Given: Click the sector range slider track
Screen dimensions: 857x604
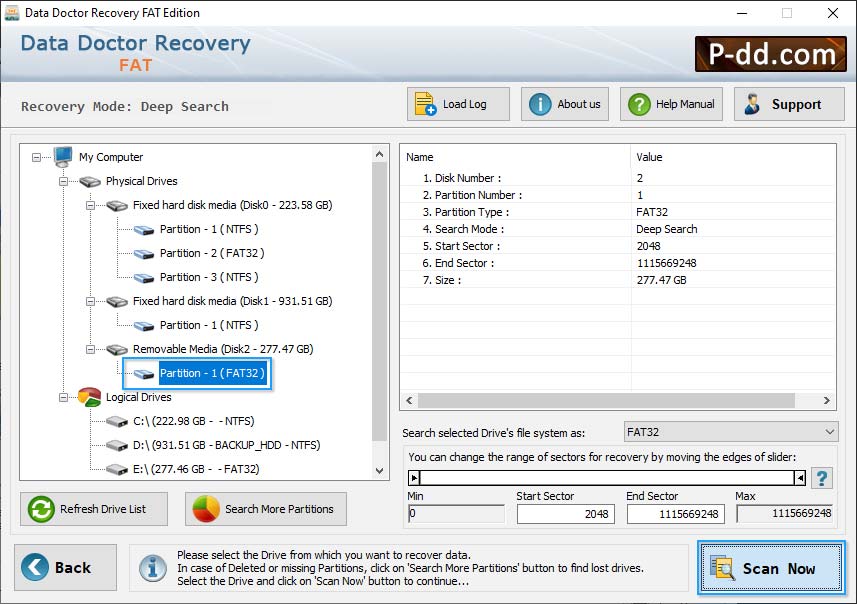Looking at the screenshot, I should pos(607,478).
